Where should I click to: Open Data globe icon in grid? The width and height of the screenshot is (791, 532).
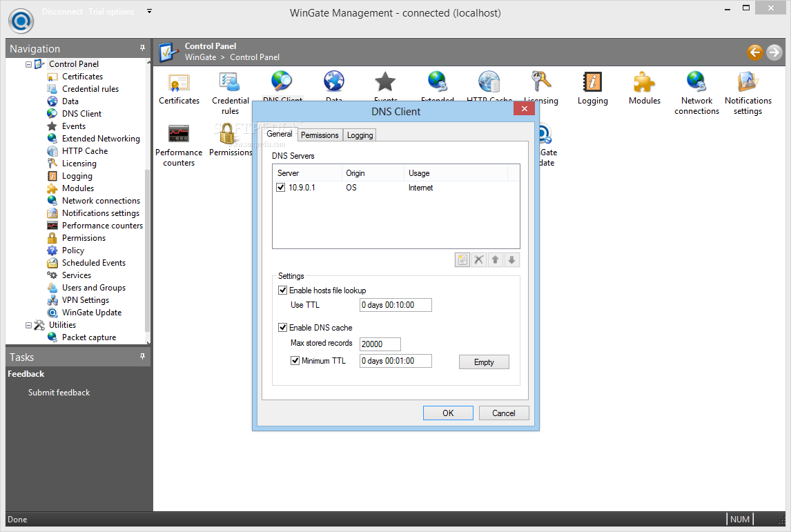(x=333, y=81)
